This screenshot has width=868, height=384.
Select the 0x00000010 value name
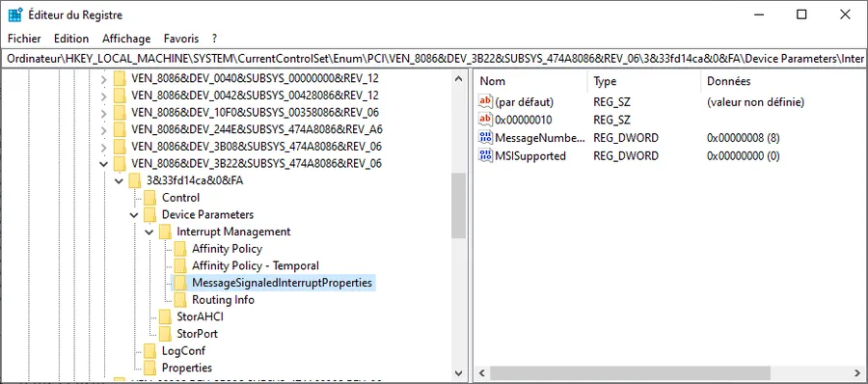point(523,120)
